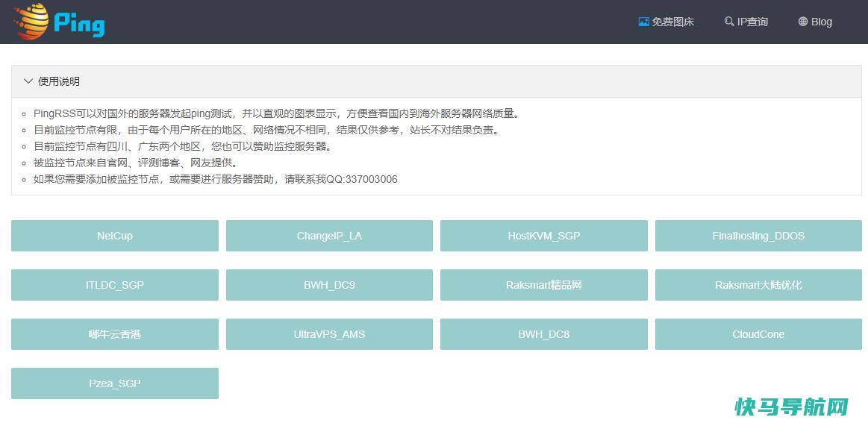
Task: Open the IP查询 menu link
Action: click(746, 22)
